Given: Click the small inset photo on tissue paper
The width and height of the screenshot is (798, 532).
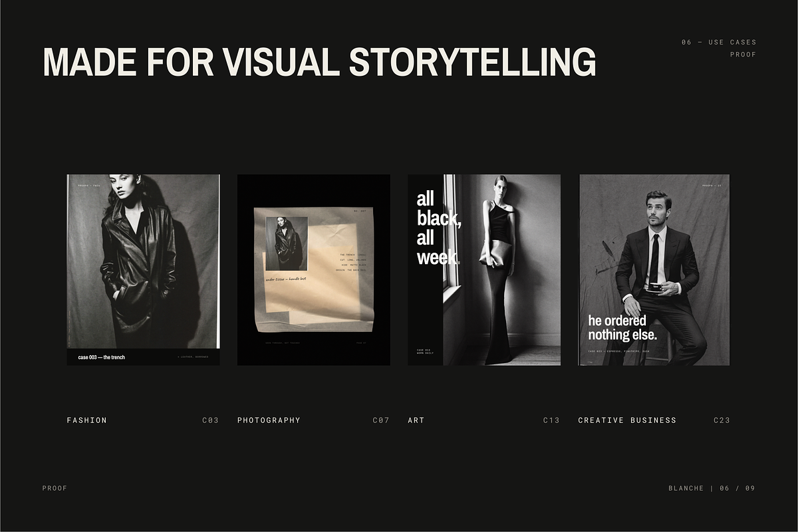Looking at the screenshot, I should 287,243.
